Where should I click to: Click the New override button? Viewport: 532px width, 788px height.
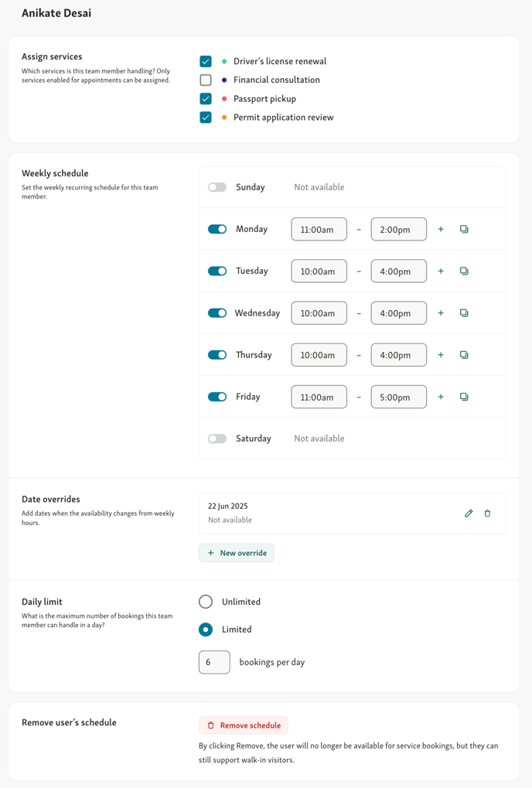pos(237,553)
